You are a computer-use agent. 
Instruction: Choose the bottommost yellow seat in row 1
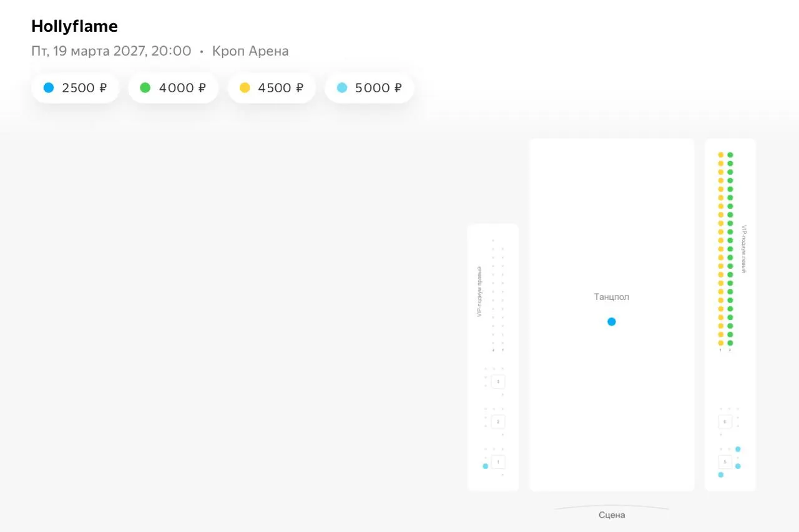721,343
